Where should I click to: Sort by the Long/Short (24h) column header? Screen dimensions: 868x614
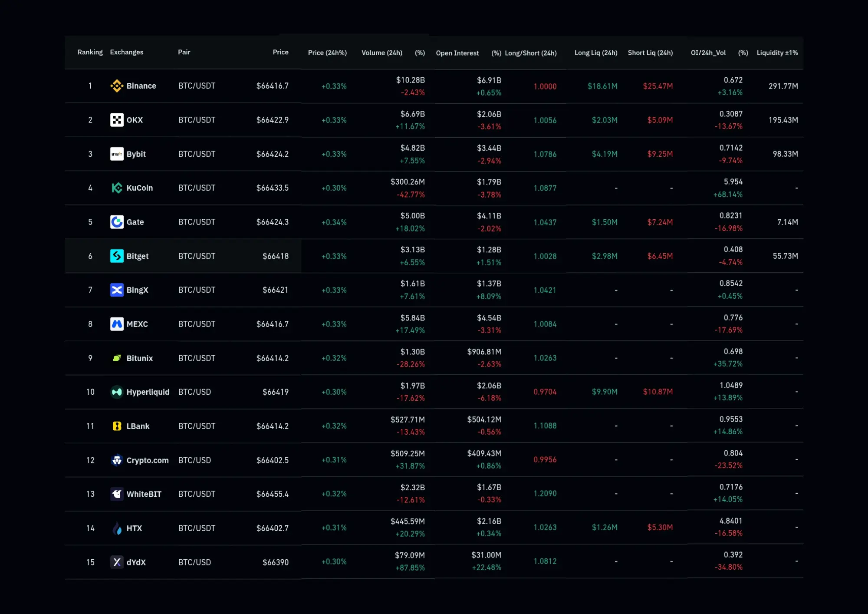pos(531,53)
